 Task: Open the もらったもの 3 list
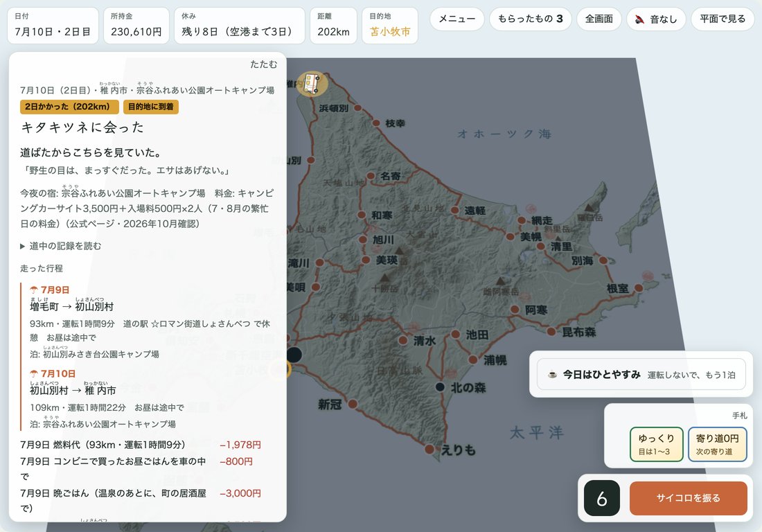point(530,19)
